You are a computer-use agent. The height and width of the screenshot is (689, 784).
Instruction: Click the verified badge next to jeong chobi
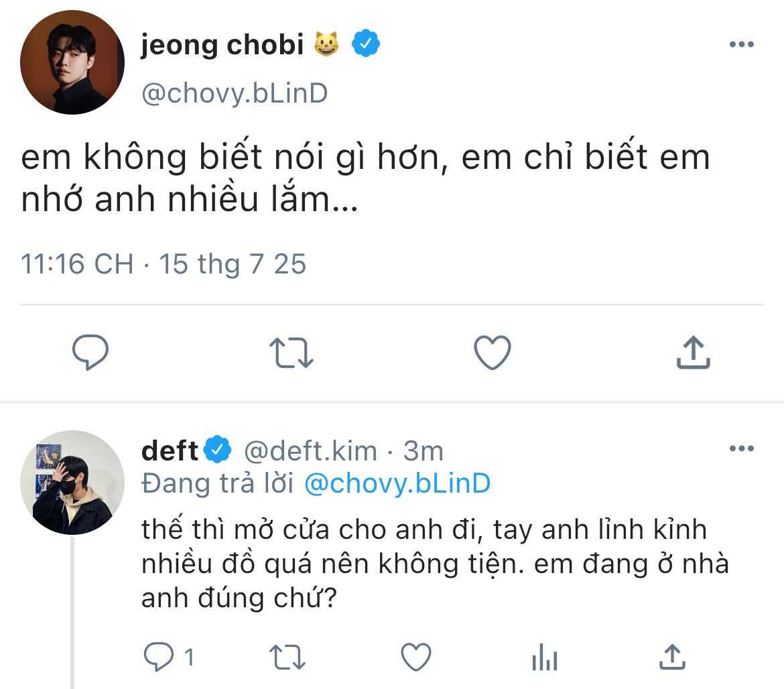click(367, 45)
